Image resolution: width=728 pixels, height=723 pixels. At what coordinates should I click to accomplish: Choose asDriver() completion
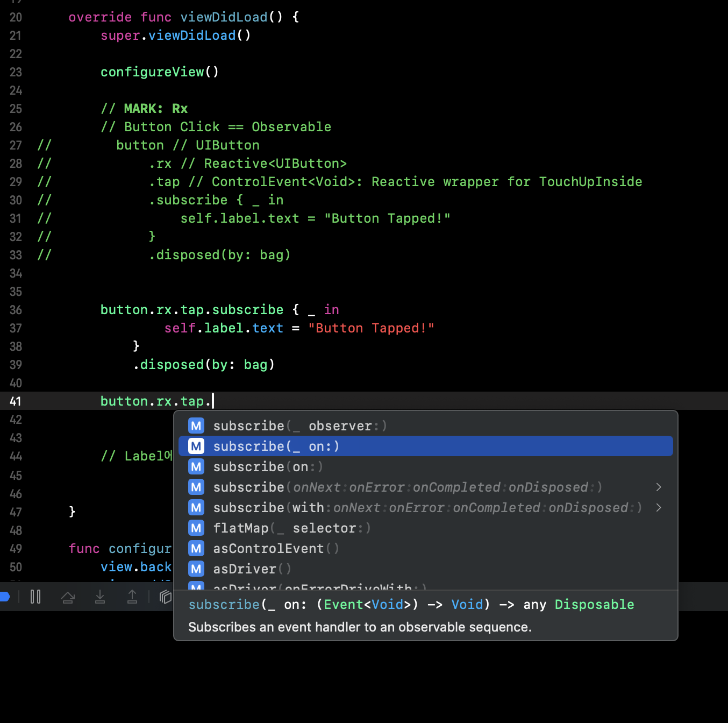click(x=426, y=569)
